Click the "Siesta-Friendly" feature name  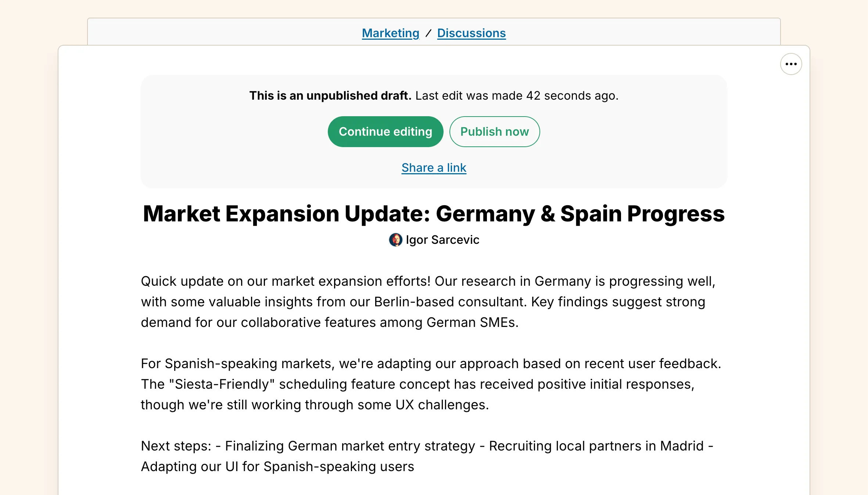pyautogui.click(x=222, y=384)
